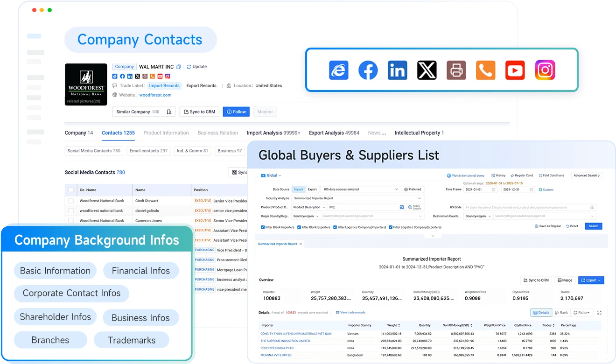Click the end date calendar icon in Time Frame

[x=531, y=189]
